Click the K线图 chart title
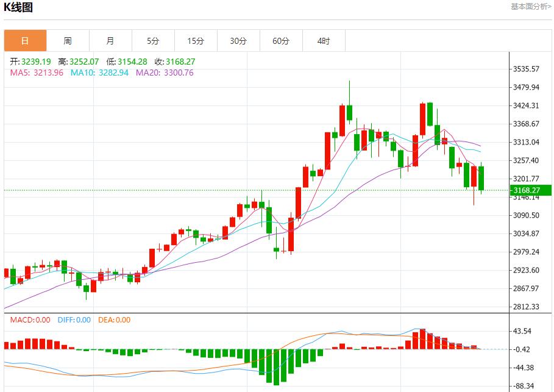Screen dimensions: 554x392 click(x=19, y=7)
